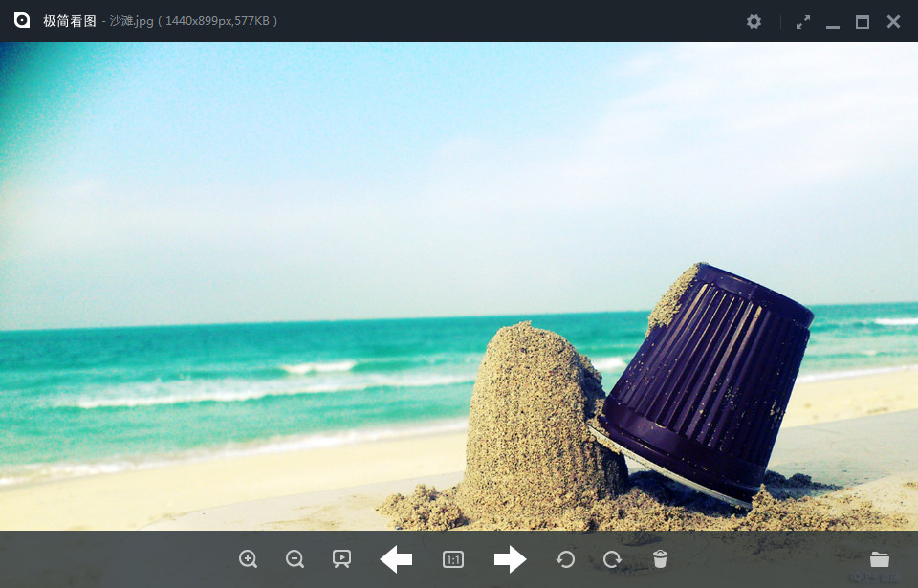
Task: Open settings via the gear icon
Action: (754, 21)
